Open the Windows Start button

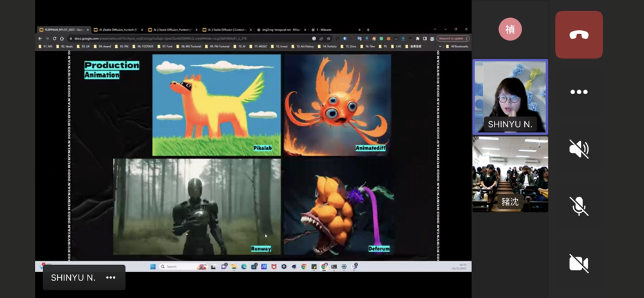tap(152, 266)
